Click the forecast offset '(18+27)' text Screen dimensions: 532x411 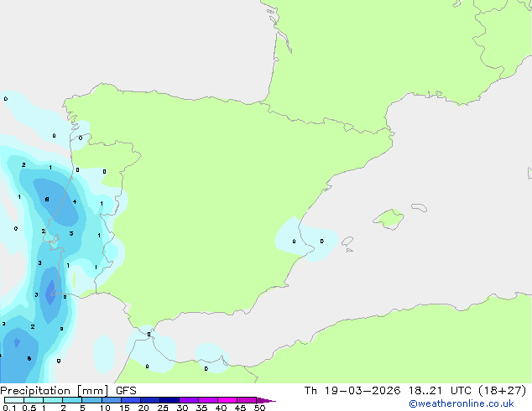click(x=502, y=391)
